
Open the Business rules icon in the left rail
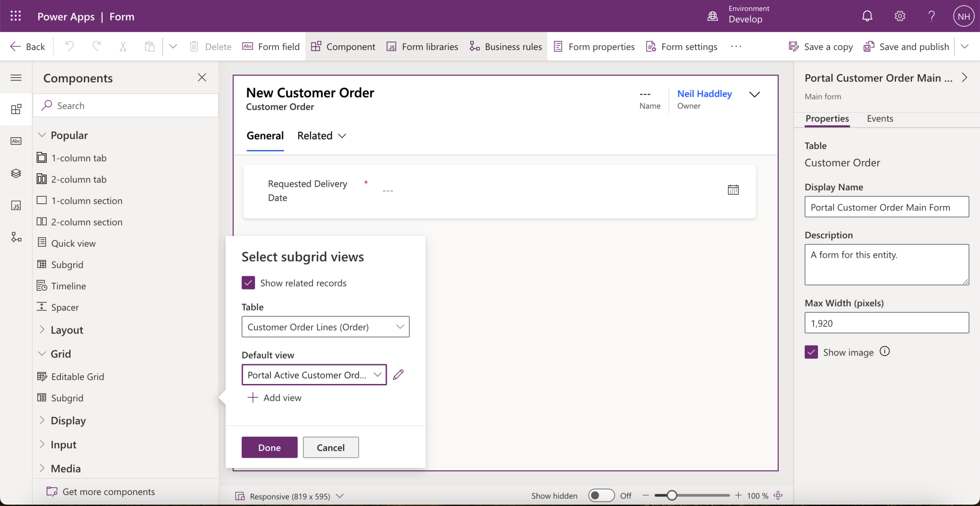coord(16,237)
